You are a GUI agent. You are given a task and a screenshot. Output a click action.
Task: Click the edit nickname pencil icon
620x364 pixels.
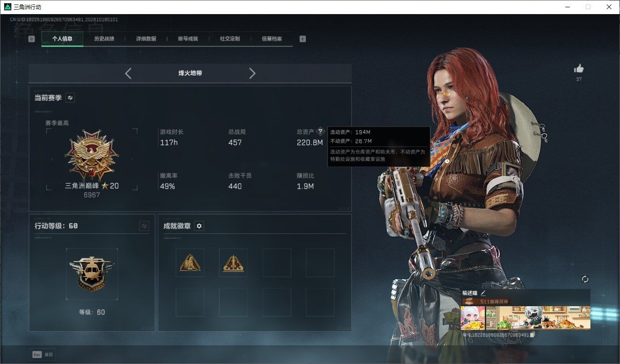483,293
